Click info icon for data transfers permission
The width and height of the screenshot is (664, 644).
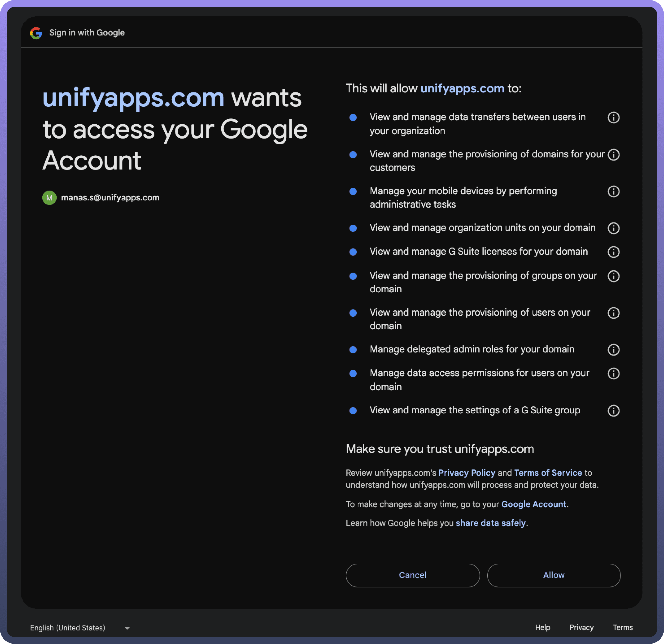(613, 117)
